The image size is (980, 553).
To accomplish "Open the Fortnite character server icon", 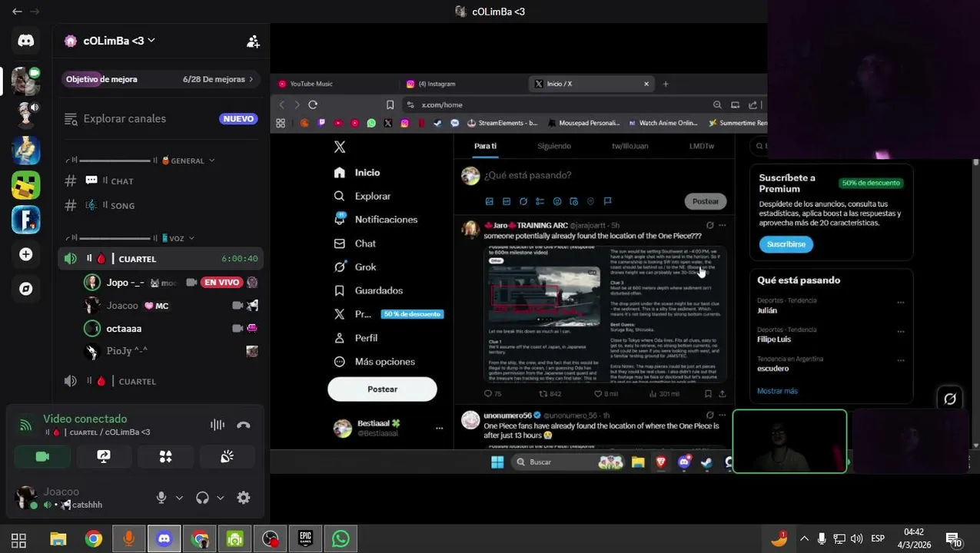I will pyautogui.click(x=26, y=151).
